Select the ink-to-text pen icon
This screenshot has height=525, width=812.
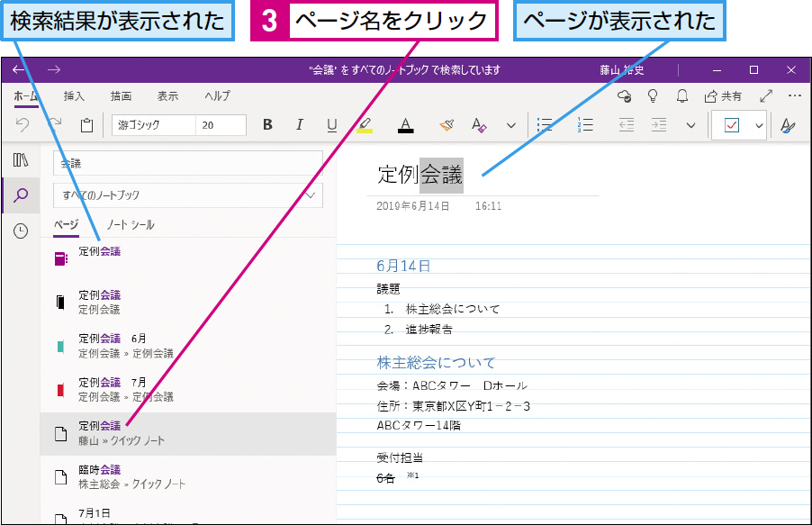(x=788, y=125)
